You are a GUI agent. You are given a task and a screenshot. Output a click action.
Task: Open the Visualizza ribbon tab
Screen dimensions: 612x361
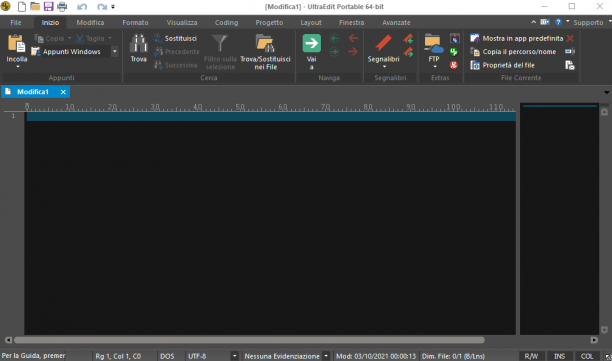click(x=181, y=23)
